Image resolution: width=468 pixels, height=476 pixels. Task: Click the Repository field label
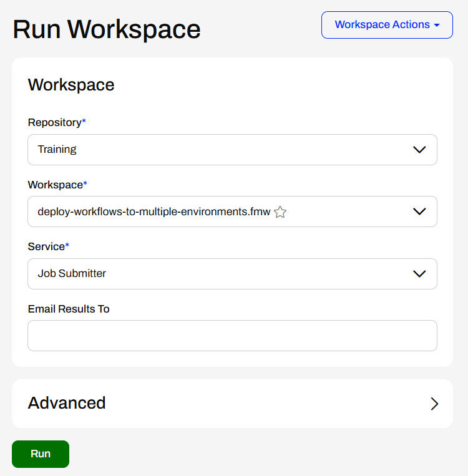[x=54, y=122]
